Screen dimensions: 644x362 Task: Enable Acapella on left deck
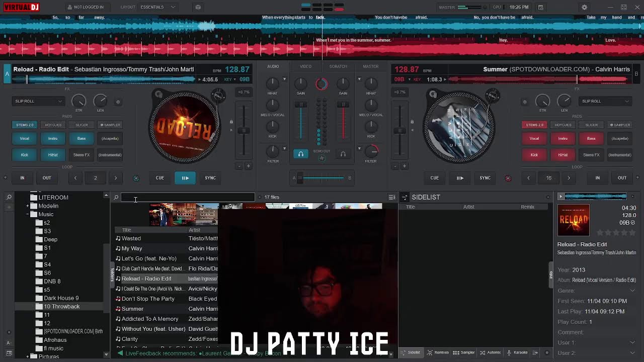(110, 138)
